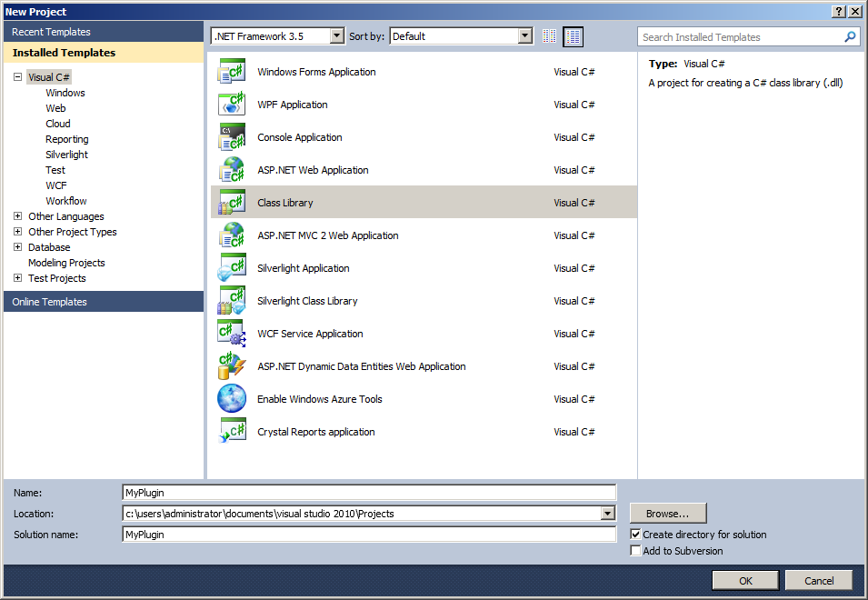The height and width of the screenshot is (600, 868).
Task: Switch to medium icons list view
Action: point(573,36)
